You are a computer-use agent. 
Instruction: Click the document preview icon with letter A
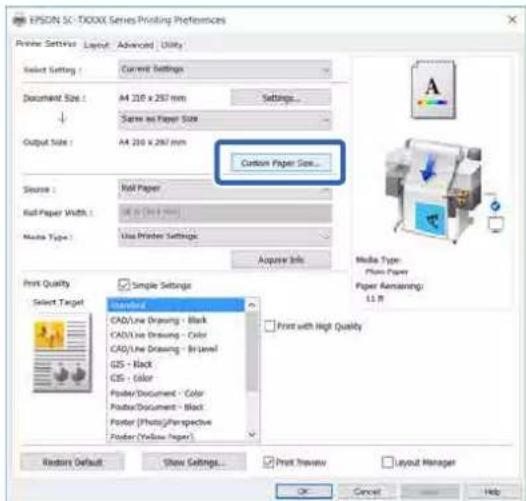pyautogui.click(x=433, y=90)
